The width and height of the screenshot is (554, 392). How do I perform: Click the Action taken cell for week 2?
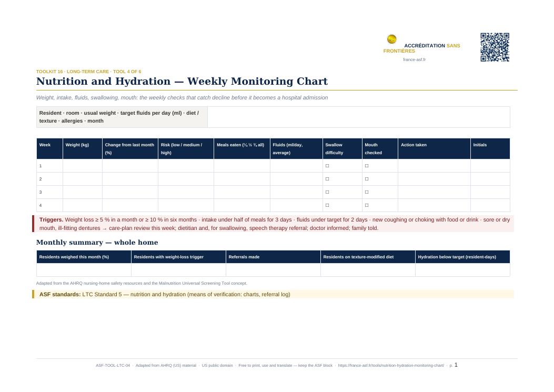click(434, 179)
